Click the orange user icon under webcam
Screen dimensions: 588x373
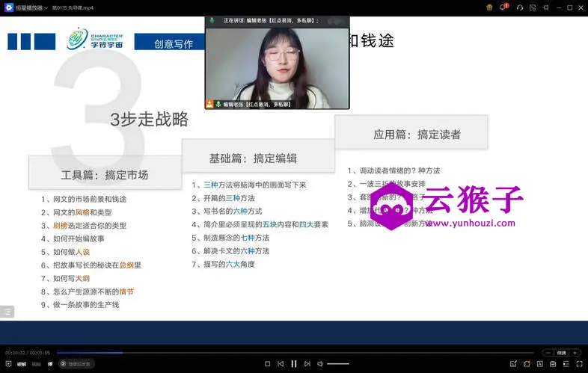pos(209,104)
